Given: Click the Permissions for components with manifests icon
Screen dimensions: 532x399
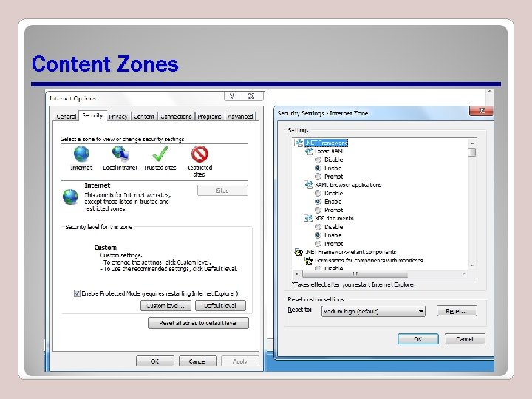Looking at the screenshot, I should [x=308, y=261].
